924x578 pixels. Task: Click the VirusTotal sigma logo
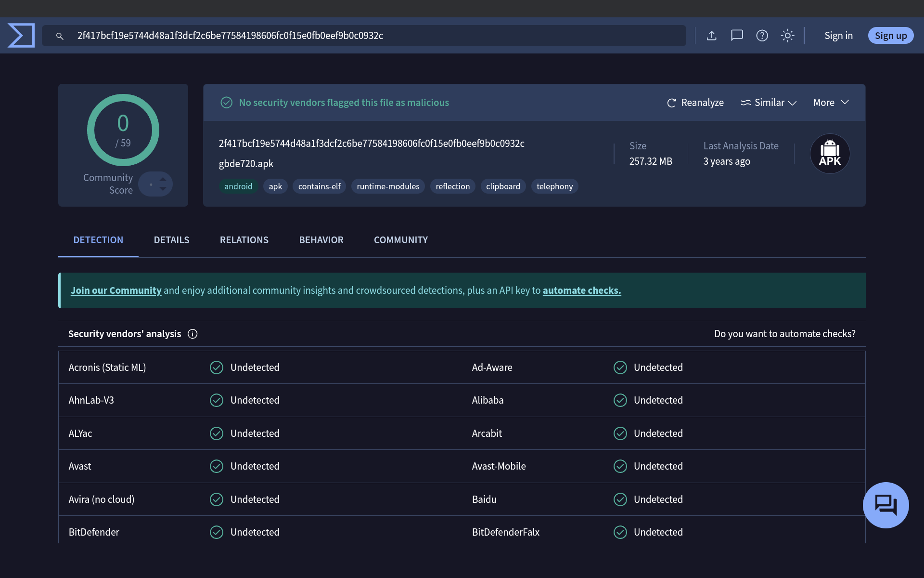[21, 36]
